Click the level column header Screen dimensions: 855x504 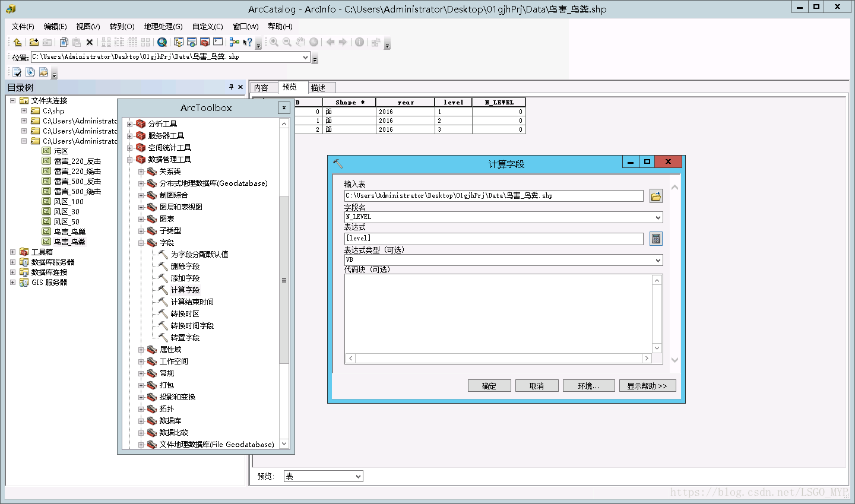453,102
